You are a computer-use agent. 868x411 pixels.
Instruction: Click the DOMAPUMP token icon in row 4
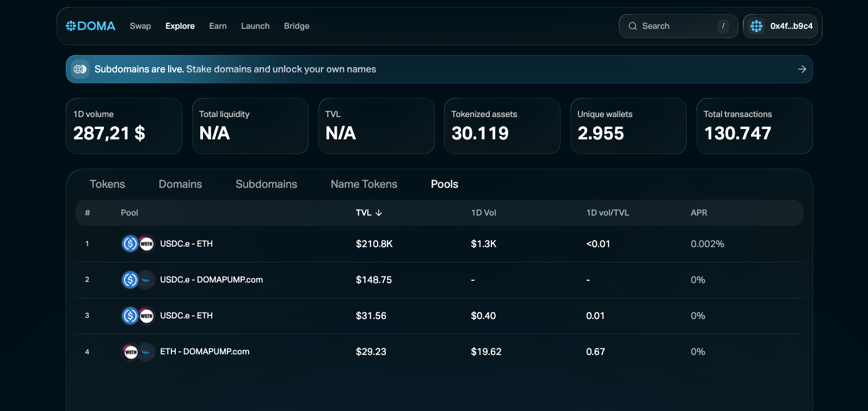coord(146,352)
